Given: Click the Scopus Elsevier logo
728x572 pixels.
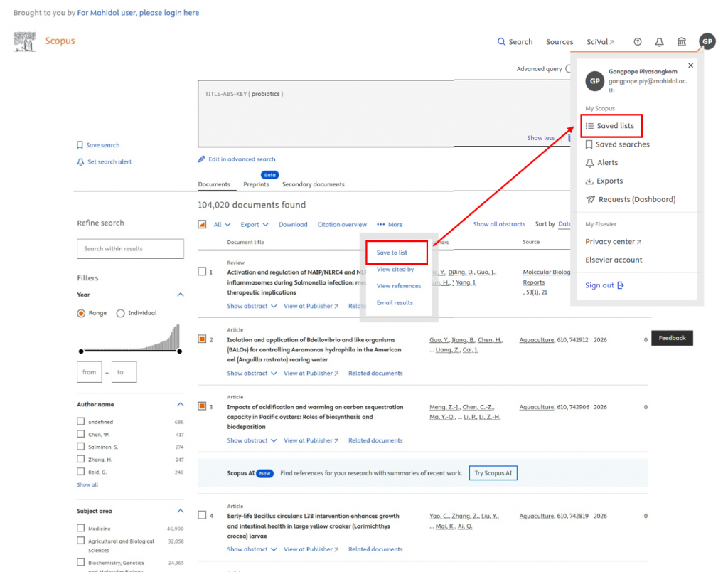Looking at the screenshot, I should click(x=25, y=41).
